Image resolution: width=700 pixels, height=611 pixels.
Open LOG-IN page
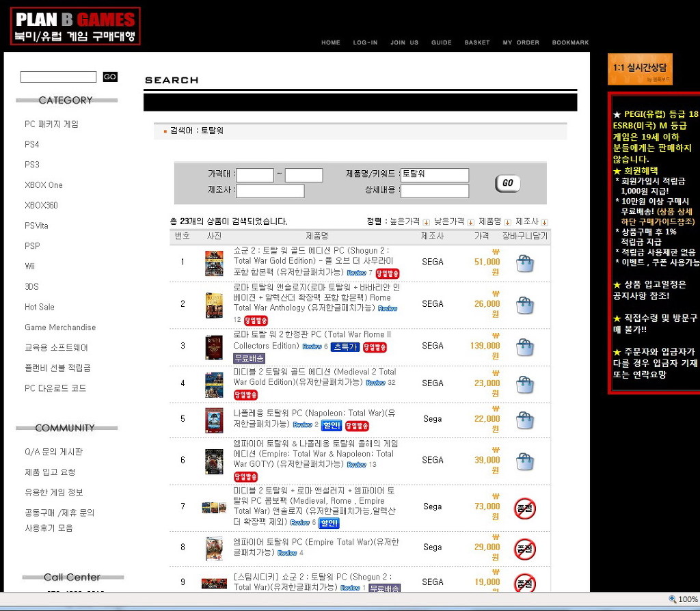point(365,42)
